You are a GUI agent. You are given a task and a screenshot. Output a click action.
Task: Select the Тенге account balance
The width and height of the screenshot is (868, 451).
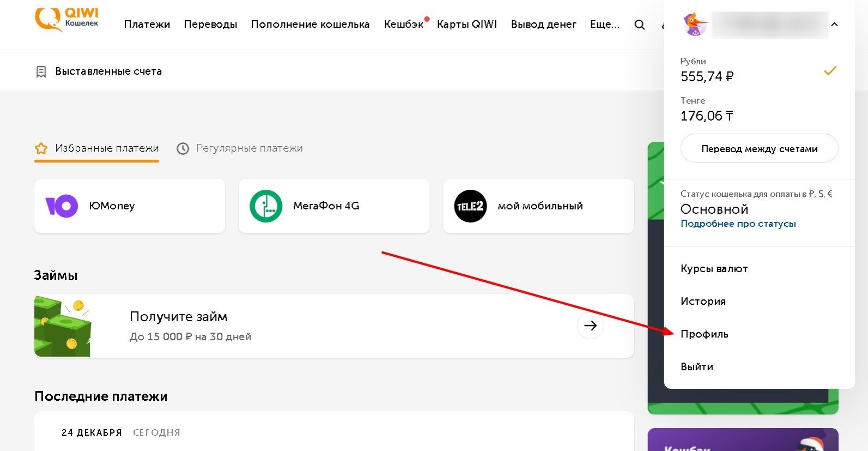click(759, 110)
